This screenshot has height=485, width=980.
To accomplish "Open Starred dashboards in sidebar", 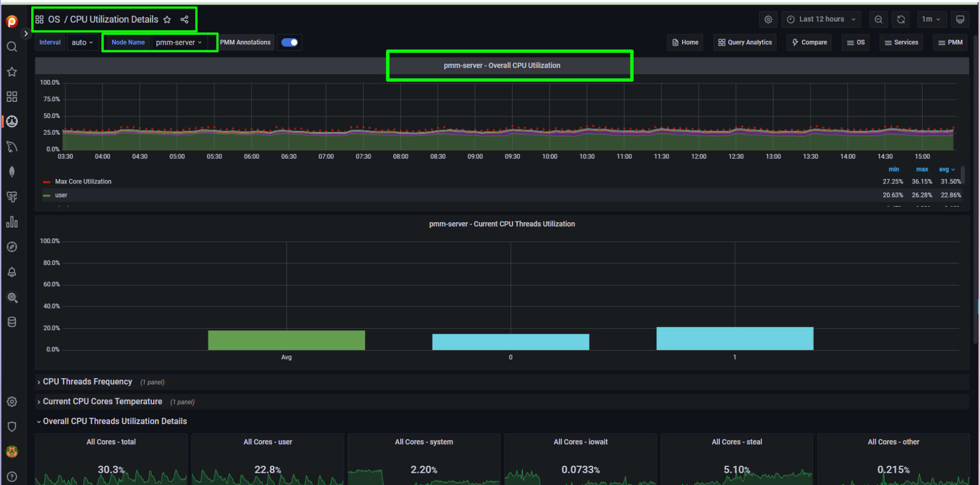I will (12, 72).
